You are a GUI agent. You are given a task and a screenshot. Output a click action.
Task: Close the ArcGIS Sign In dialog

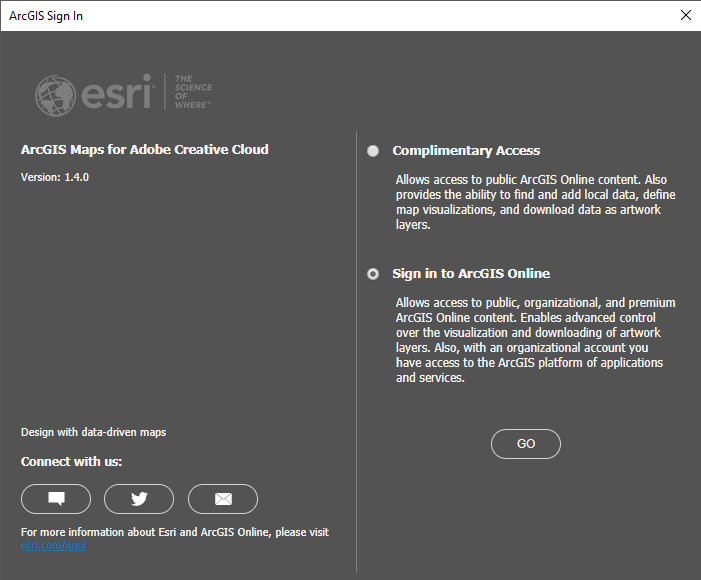coord(686,15)
